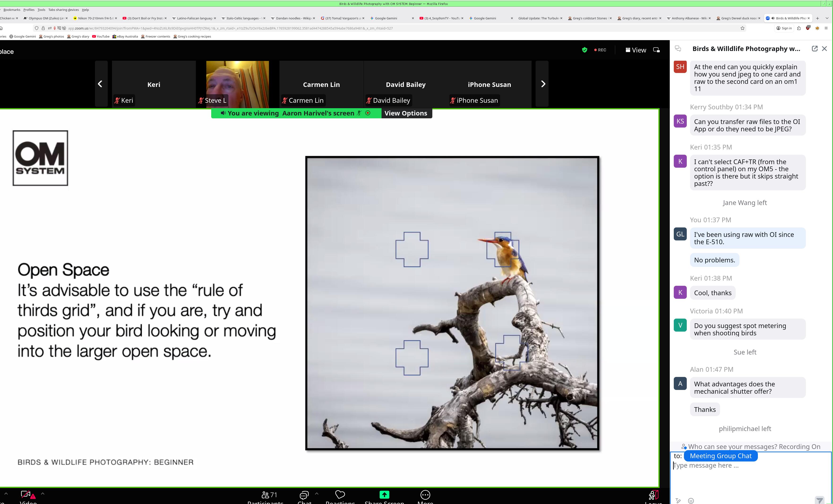This screenshot has width=833, height=504.
Task: Toggle chat message formatting tool
Action: 678,501
